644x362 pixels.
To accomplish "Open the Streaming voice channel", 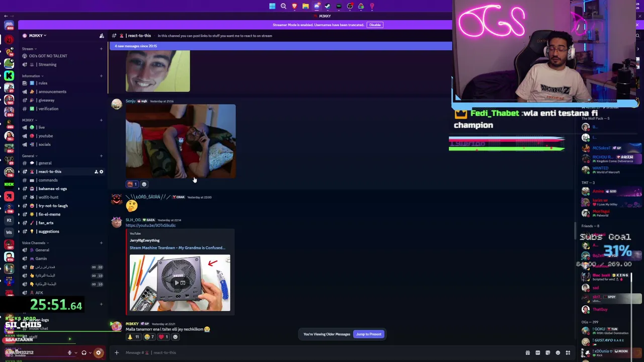I will 63,64.
